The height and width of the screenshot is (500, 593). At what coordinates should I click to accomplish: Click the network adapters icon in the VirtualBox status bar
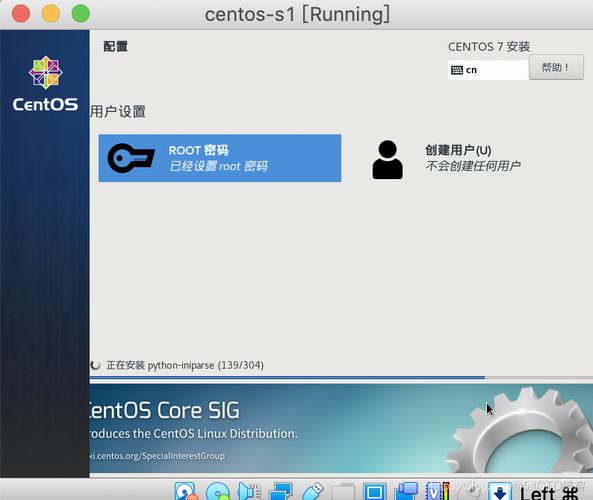click(x=280, y=491)
